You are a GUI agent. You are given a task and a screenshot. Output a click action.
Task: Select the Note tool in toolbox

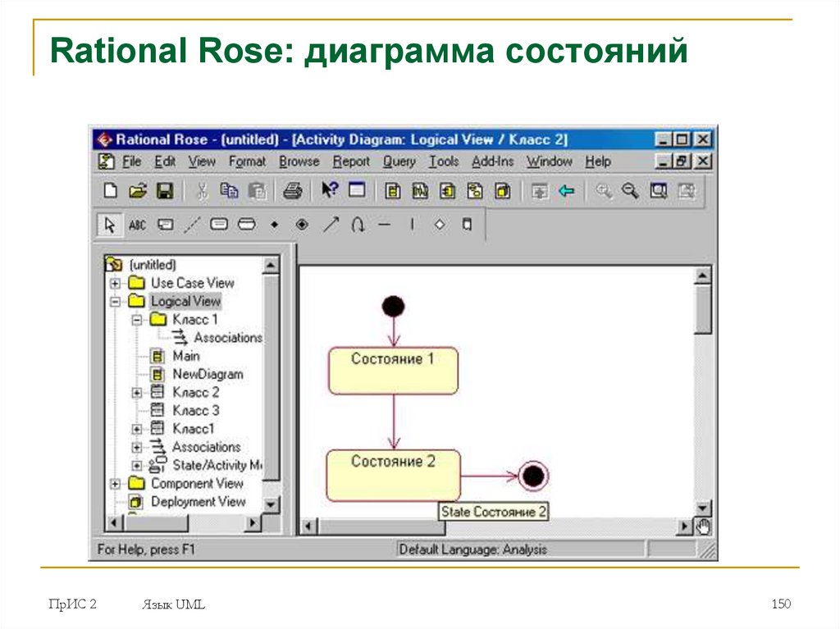point(165,225)
